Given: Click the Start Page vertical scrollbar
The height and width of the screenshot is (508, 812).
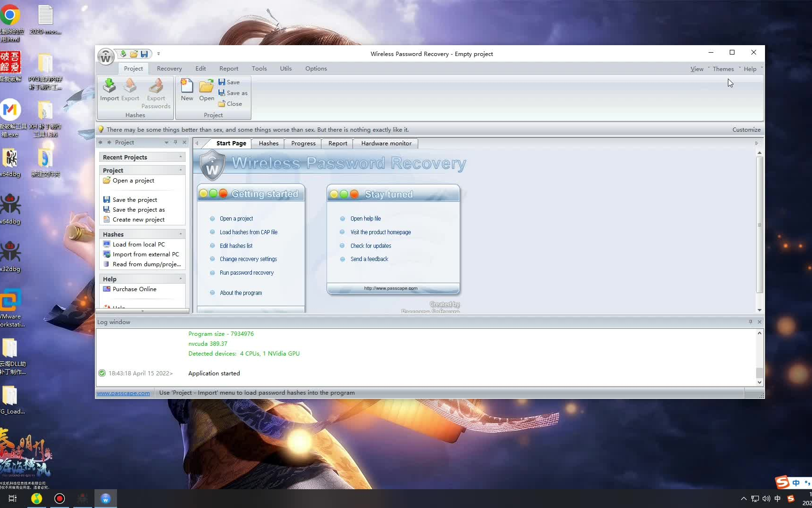Looking at the screenshot, I should click(759, 225).
